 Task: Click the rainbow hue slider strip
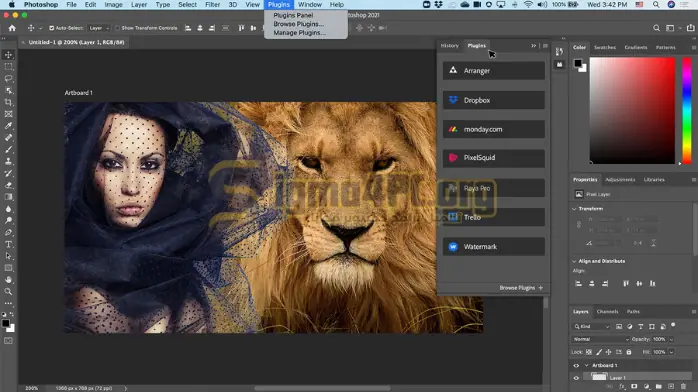tap(687, 110)
